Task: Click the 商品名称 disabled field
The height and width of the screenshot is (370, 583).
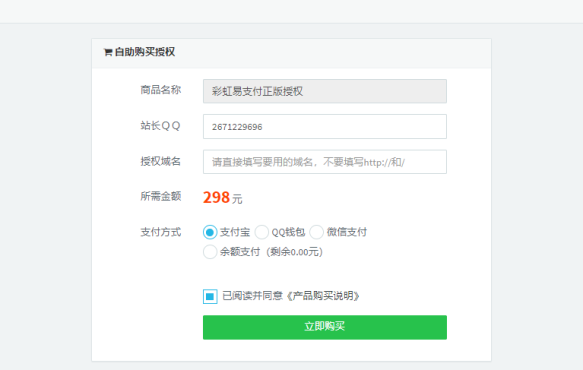Action: (x=325, y=91)
